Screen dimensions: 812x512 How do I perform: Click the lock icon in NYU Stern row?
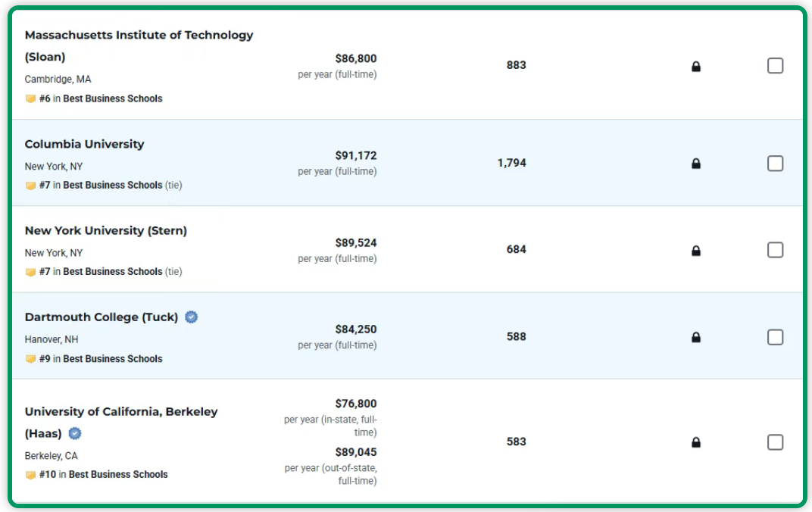pos(696,251)
